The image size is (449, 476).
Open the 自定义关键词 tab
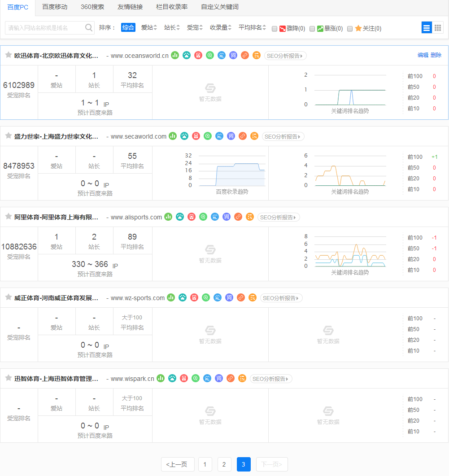[220, 7]
